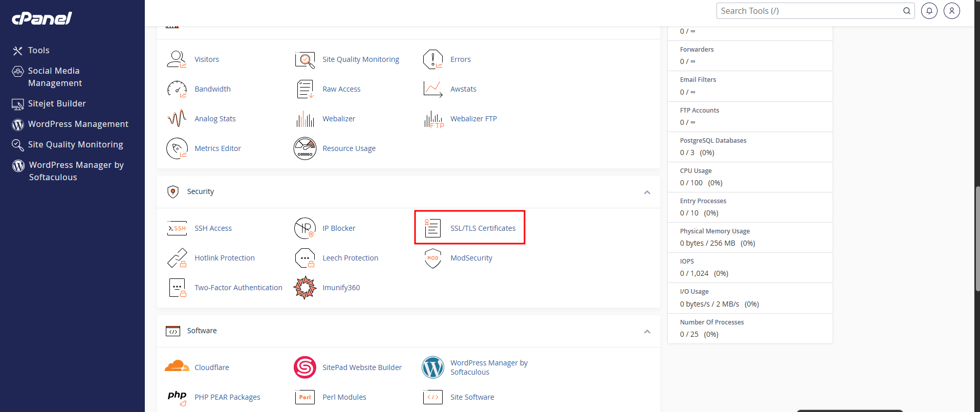Click the page vertical scrollbar thumb

point(977,239)
